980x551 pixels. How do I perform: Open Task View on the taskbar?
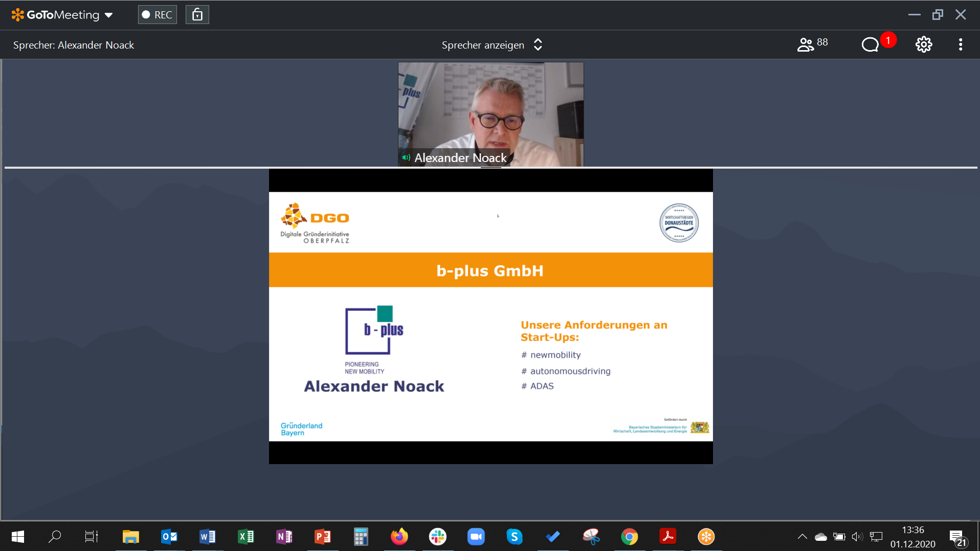[x=92, y=536]
